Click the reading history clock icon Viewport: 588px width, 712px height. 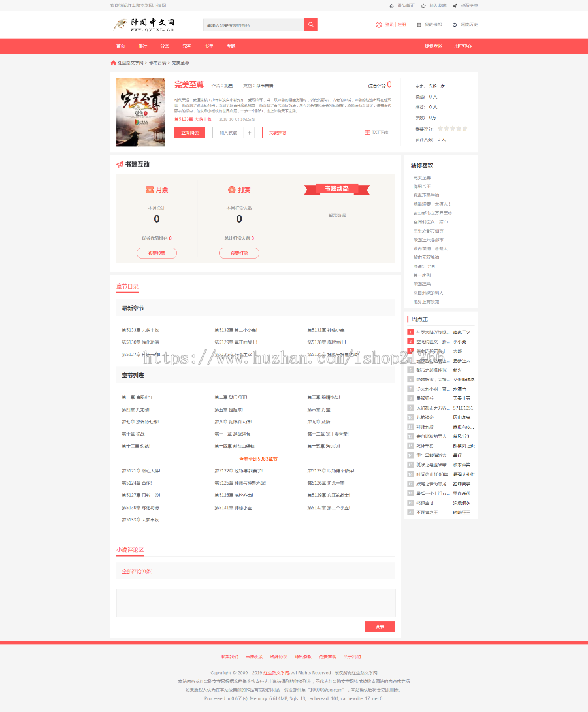pos(455,25)
